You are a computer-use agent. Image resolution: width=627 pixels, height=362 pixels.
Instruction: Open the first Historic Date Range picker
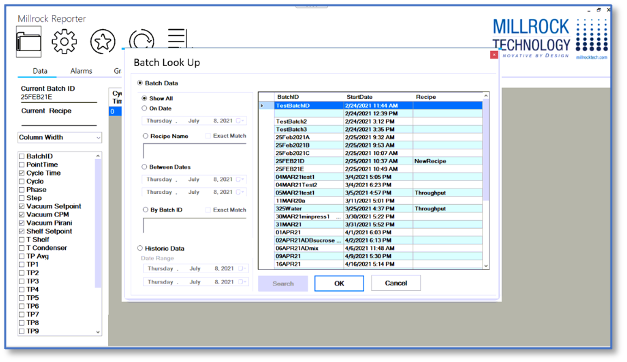[x=242, y=268]
